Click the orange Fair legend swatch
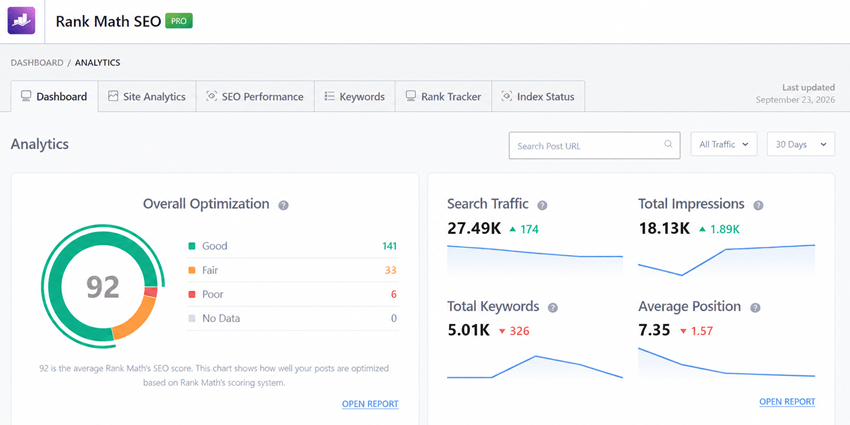The image size is (850, 425). click(191, 270)
